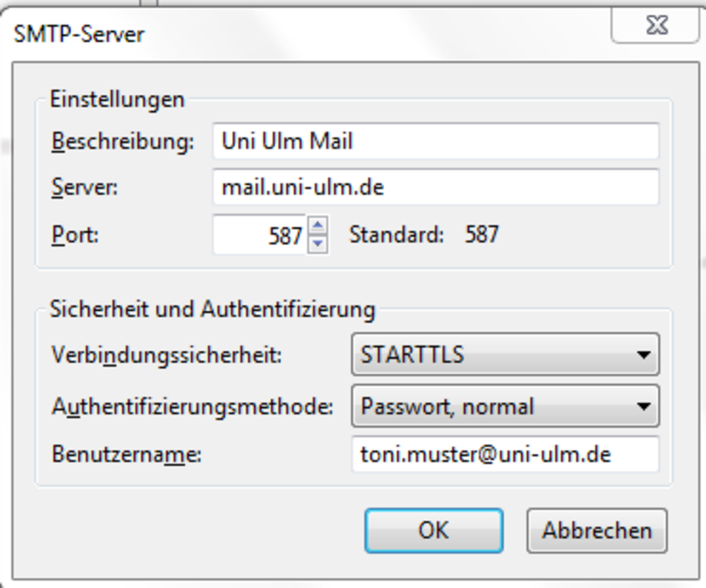The height and width of the screenshot is (588, 706).
Task: Click the Benutzername label
Action: pyautogui.click(x=126, y=454)
